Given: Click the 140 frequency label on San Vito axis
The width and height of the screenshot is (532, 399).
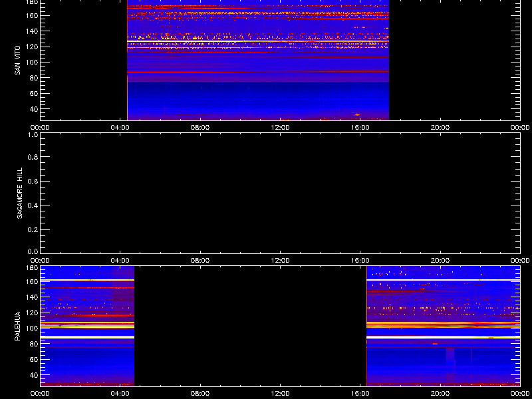Looking at the screenshot, I should 31,31.
